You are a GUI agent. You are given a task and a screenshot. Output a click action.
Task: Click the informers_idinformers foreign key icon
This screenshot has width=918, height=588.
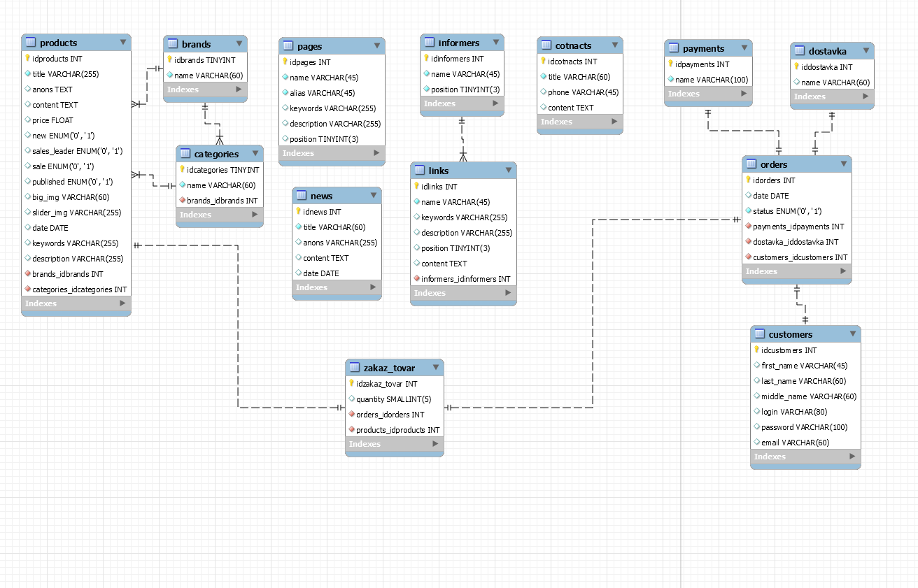click(x=417, y=279)
